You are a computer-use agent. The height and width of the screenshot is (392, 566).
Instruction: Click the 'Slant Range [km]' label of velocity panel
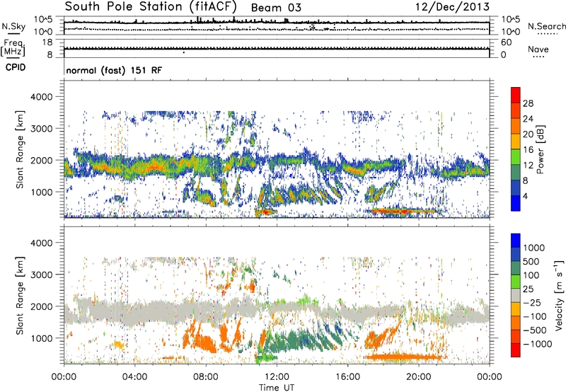(x=20, y=296)
